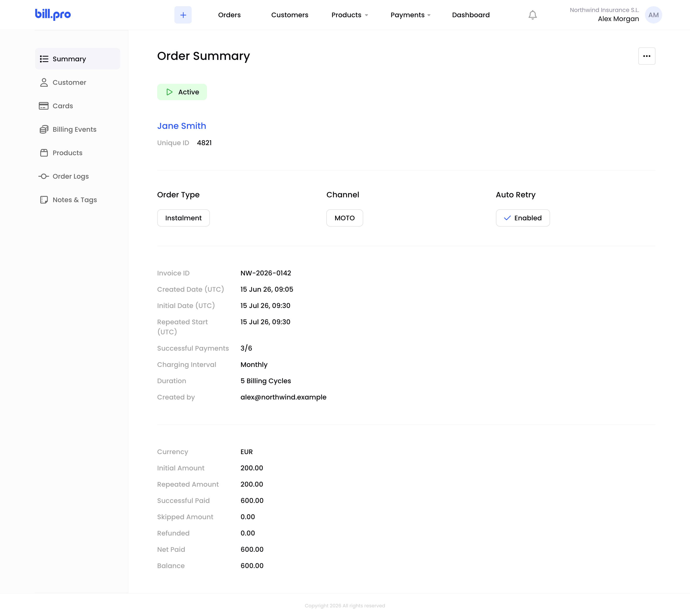Click the Unique ID value 4821
Screen dimensions: 690x616
point(204,143)
